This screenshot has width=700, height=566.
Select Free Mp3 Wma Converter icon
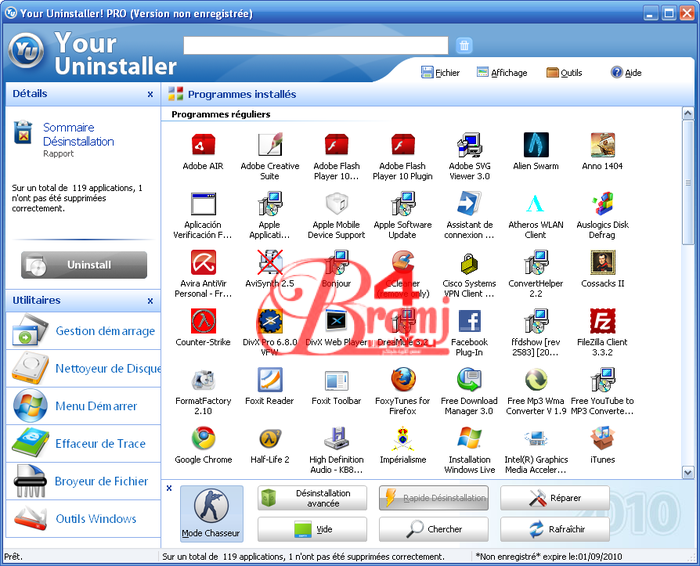coord(536,380)
